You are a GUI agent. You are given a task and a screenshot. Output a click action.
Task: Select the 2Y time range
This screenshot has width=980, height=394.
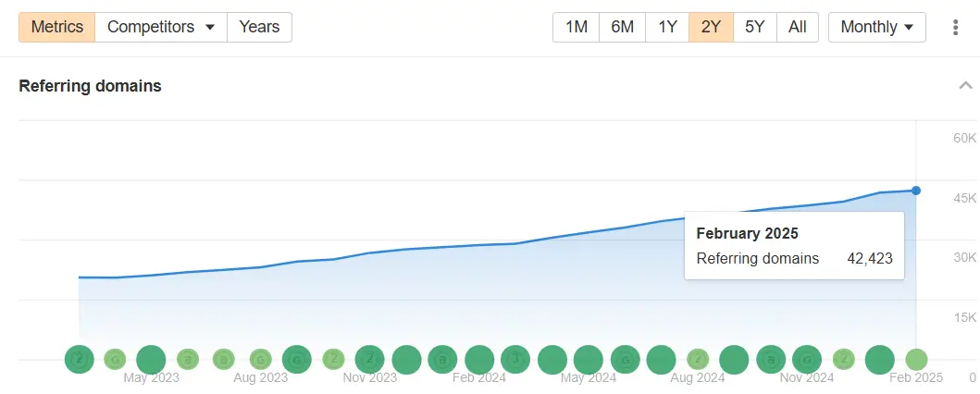click(x=712, y=28)
